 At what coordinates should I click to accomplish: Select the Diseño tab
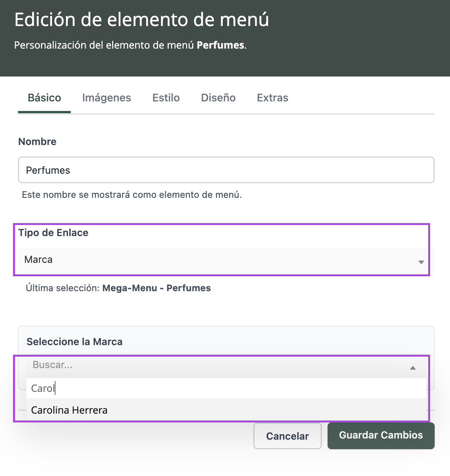[218, 98]
